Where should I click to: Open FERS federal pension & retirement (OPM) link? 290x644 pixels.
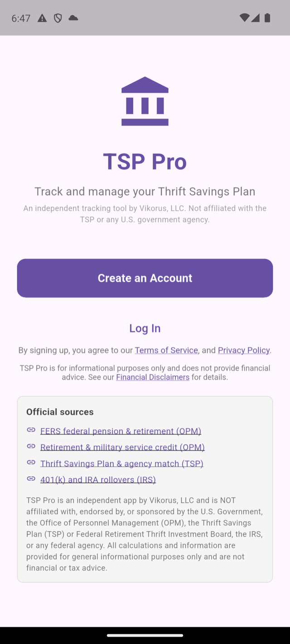pos(121,431)
